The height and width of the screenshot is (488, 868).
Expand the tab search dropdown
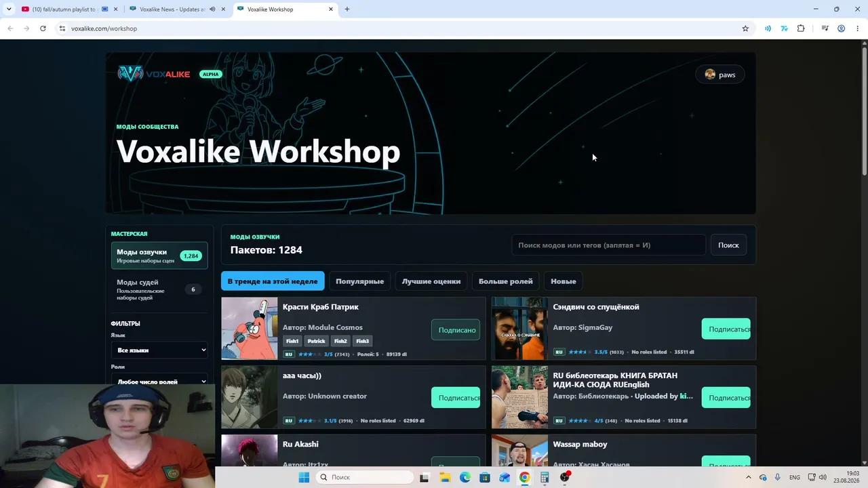(9, 9)
